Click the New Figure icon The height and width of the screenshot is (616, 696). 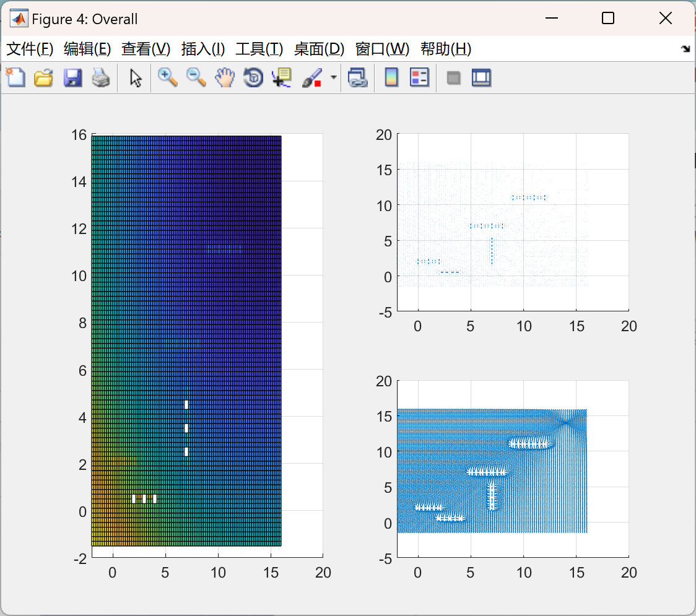15,77
